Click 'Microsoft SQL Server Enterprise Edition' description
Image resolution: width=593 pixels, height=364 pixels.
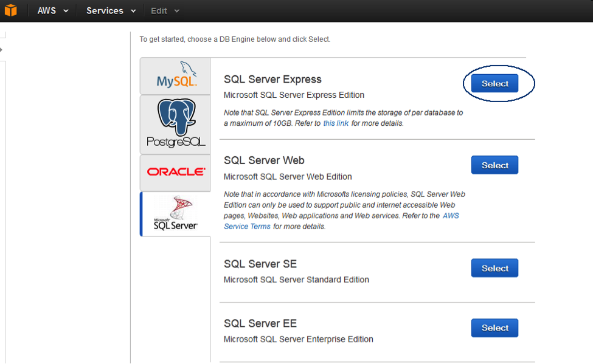[299, 340]
